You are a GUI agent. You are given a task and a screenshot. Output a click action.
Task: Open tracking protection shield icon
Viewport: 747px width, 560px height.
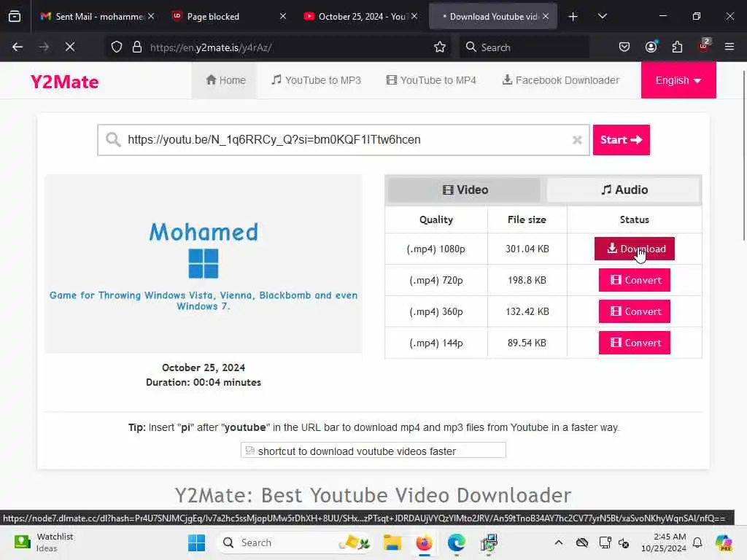117,47
